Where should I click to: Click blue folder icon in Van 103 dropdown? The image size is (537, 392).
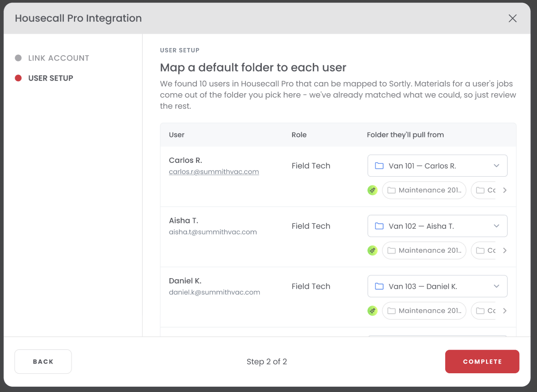click(x=379, y=286)
